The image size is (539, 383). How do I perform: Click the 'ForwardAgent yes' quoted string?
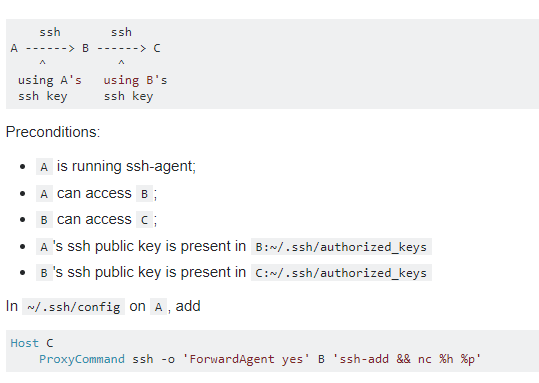click(246, 359)
